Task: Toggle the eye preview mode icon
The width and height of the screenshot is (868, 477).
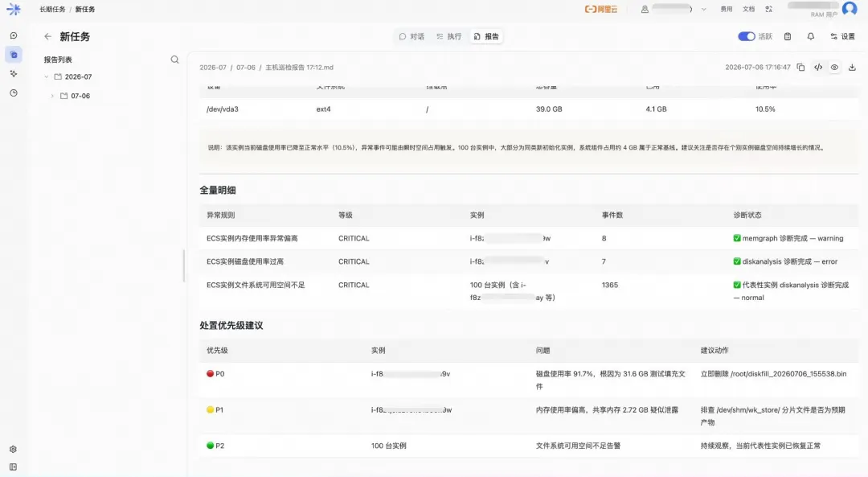Action: tap(834, 67)
